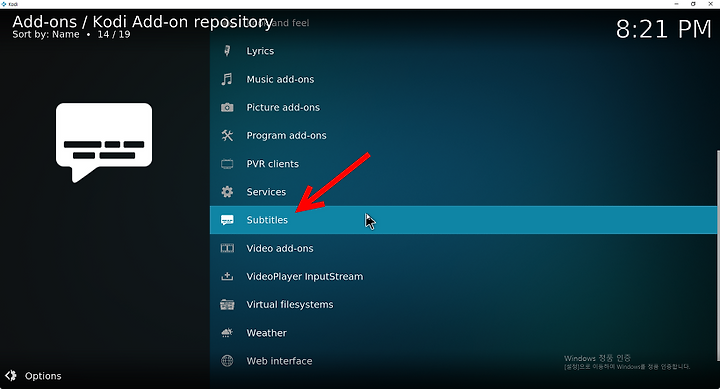Open the Web interface category

[x=463, y=361]
